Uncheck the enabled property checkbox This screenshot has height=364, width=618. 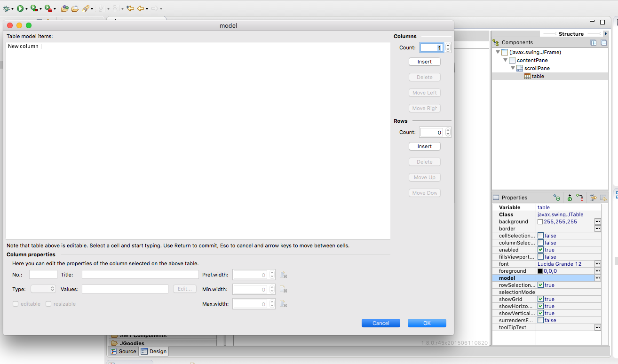(x=540, y=250)
